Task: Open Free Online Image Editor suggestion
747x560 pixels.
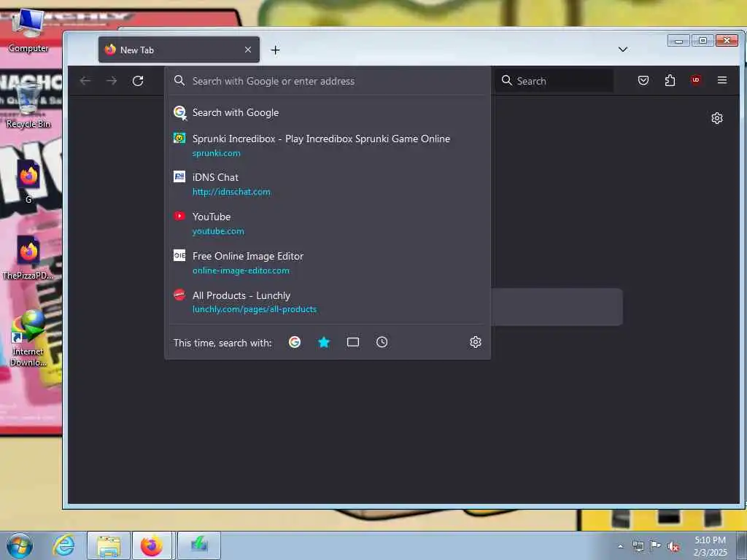Action: (x=328, y=262)
